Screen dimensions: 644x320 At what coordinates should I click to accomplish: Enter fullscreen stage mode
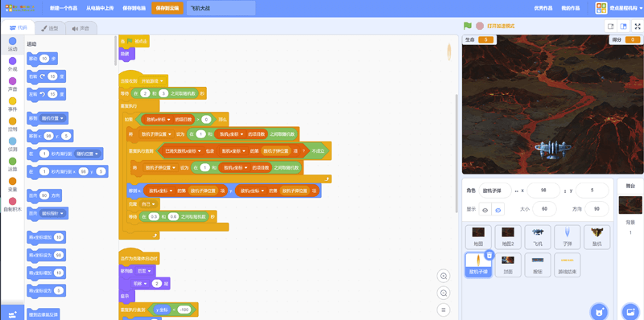(638, 27)
